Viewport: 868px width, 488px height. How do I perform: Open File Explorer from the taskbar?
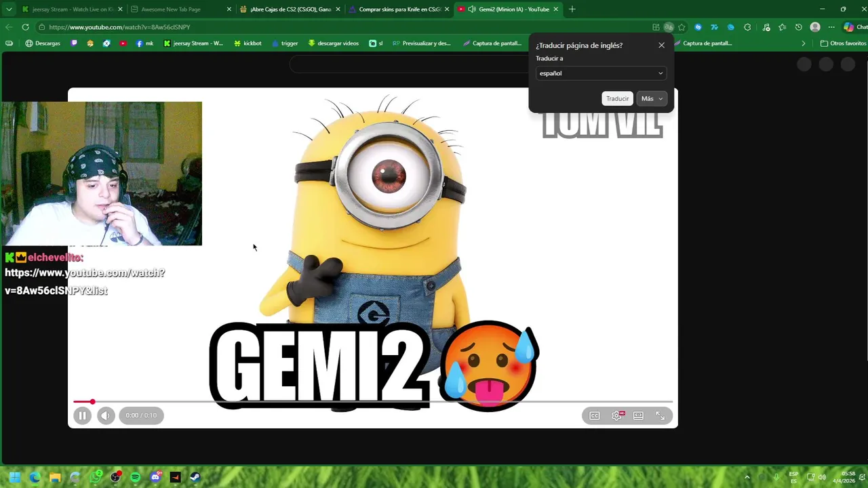(x=55, y=477)
